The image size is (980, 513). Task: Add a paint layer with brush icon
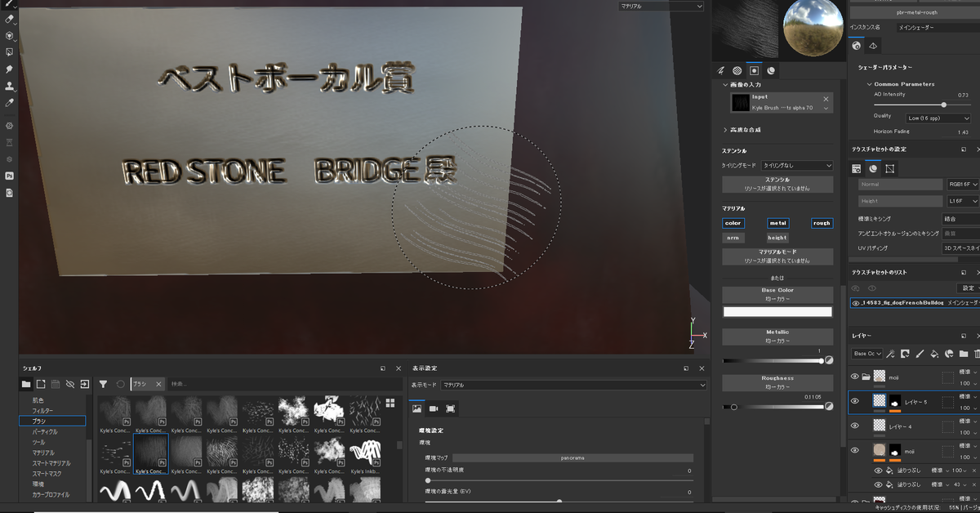(x=920, y=354)
